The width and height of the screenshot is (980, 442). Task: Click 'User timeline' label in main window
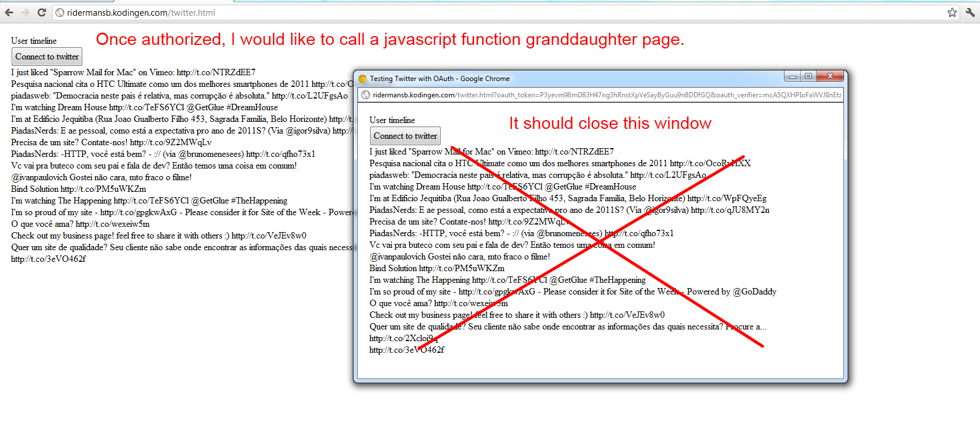point(34,41)
